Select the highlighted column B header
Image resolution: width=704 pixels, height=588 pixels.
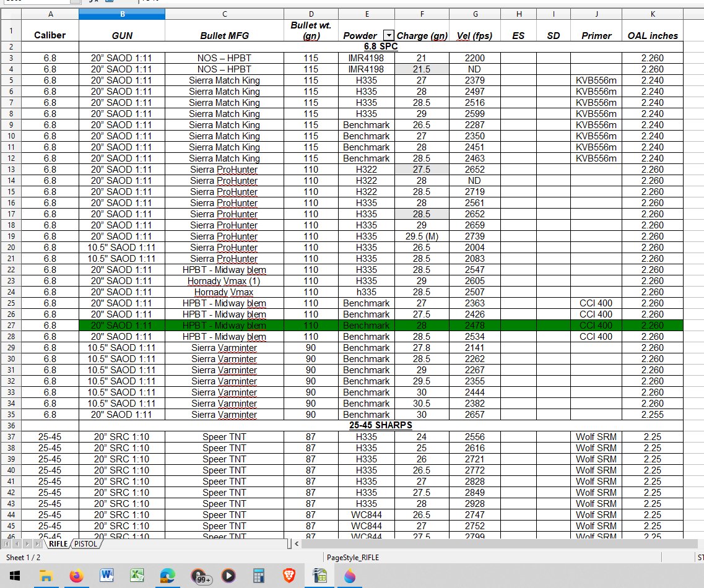(x=122, y=14)
